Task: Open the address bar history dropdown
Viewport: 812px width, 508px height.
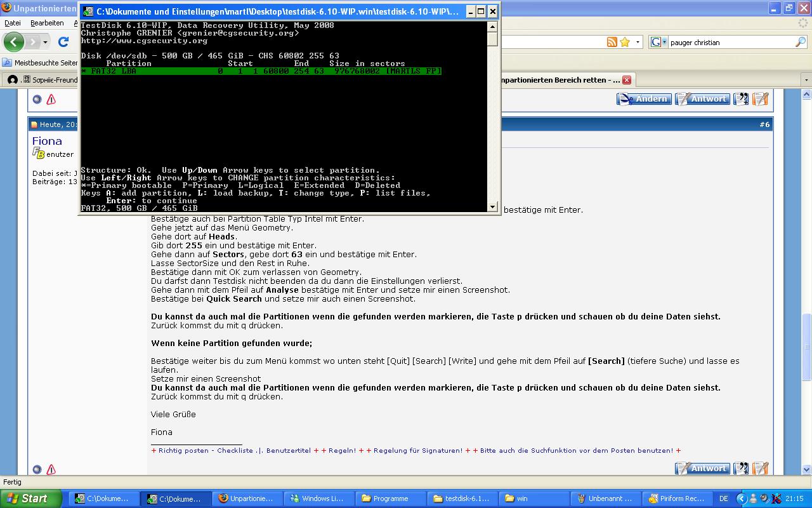Action: (x=638, y=42)
